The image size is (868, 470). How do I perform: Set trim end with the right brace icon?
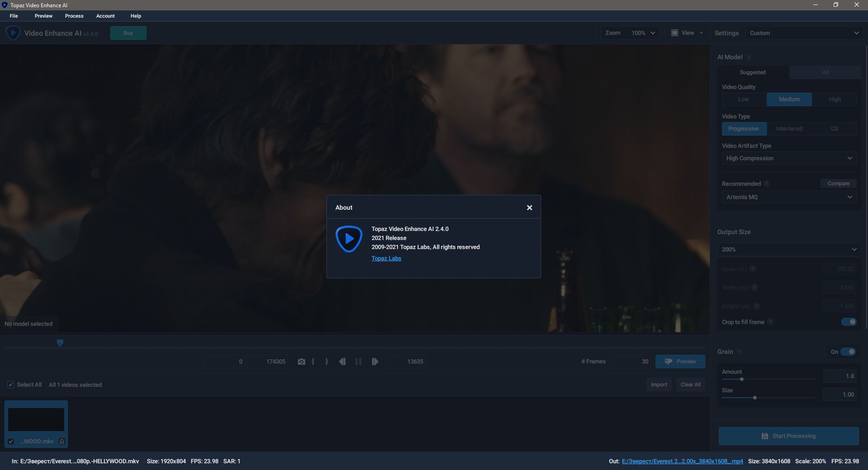[x=326, y=362]
